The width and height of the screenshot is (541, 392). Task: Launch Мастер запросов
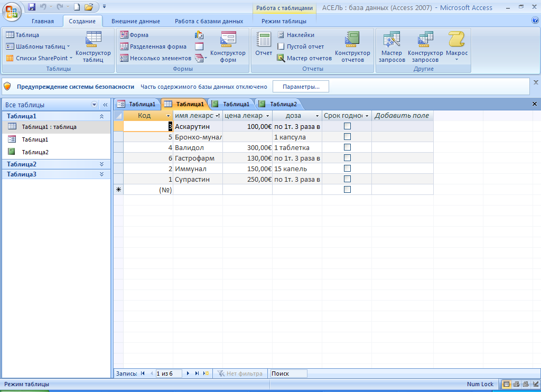tap(391, 47)
